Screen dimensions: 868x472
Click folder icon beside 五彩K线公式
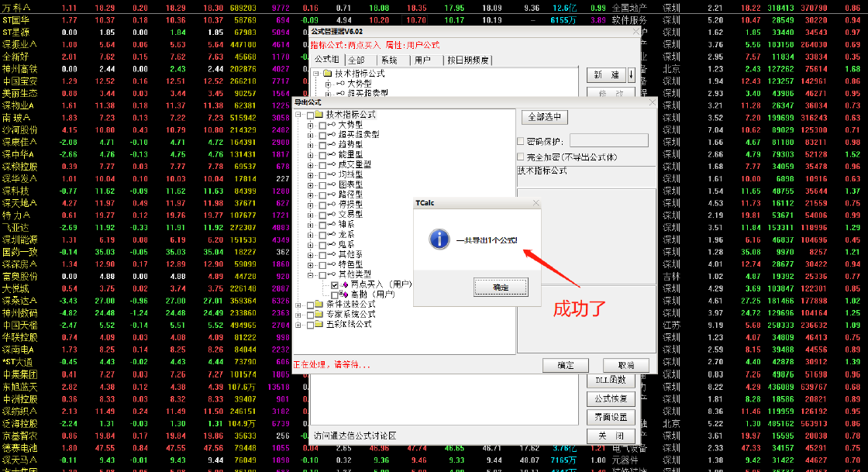click(319, 324)
